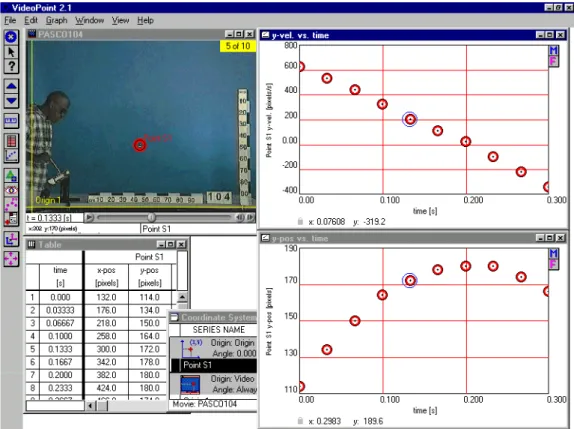Click the red point with calculator icon
This screenshot has height=429, width=574.
click(11, 219)
